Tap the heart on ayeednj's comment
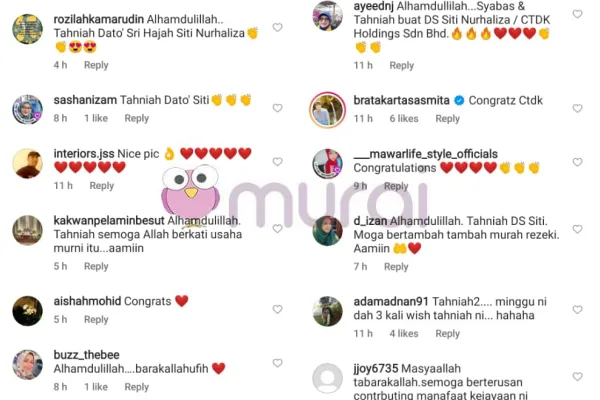The image size is (600, 400). [x=577, y=14]
